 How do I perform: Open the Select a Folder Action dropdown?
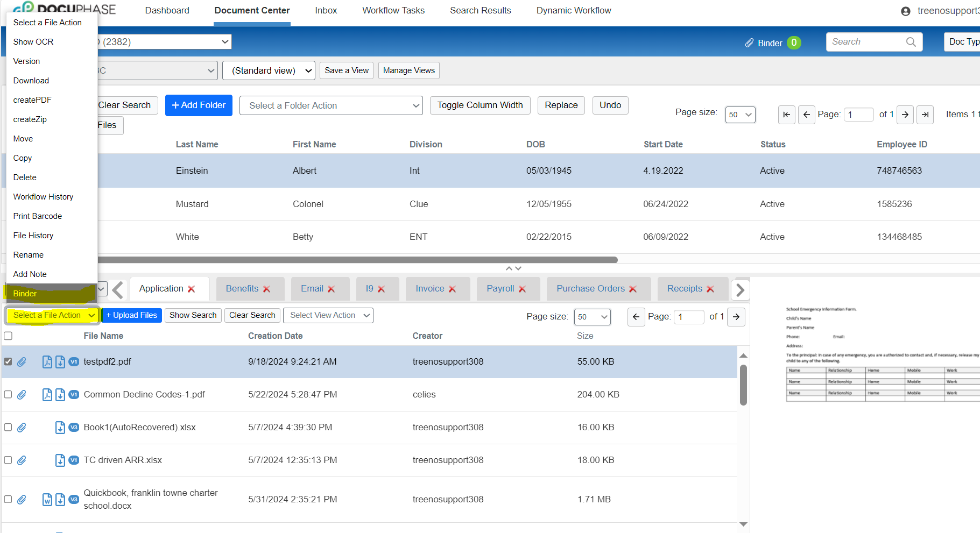[331, 106]
